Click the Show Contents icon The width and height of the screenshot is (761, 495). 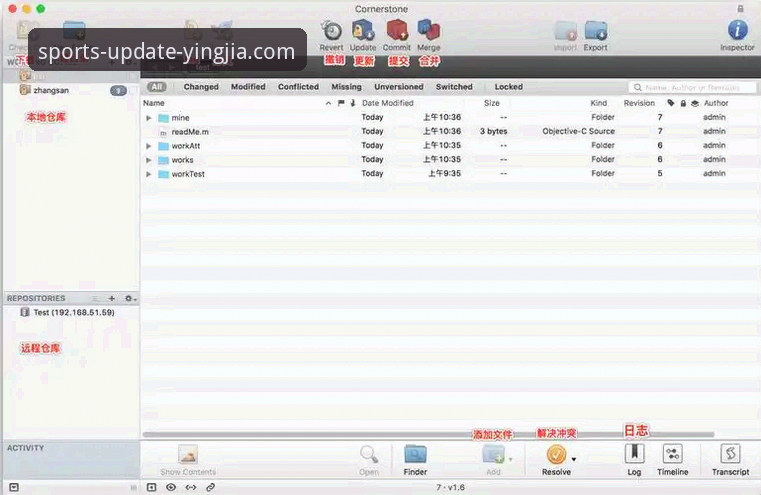[x=188, y=455]
